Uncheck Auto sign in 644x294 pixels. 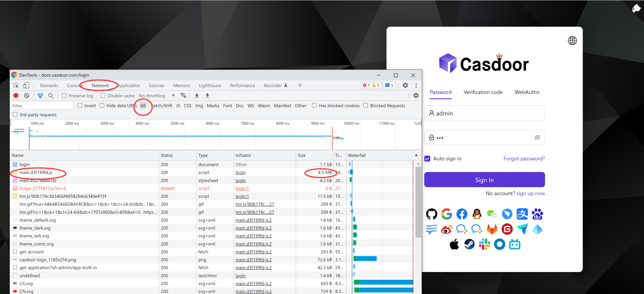(427, 159)
